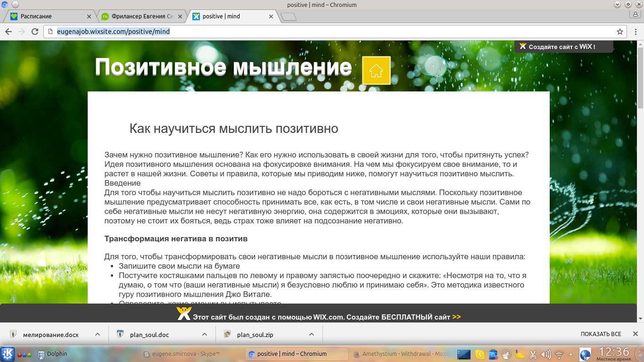Viewport: 644px width, 362px height.
Task: Click the wolf icon in system tray
Action: click(x=506, y=354)
